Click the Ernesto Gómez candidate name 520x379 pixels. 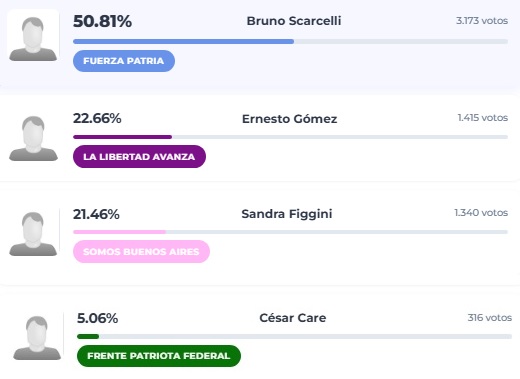(289, 119)
